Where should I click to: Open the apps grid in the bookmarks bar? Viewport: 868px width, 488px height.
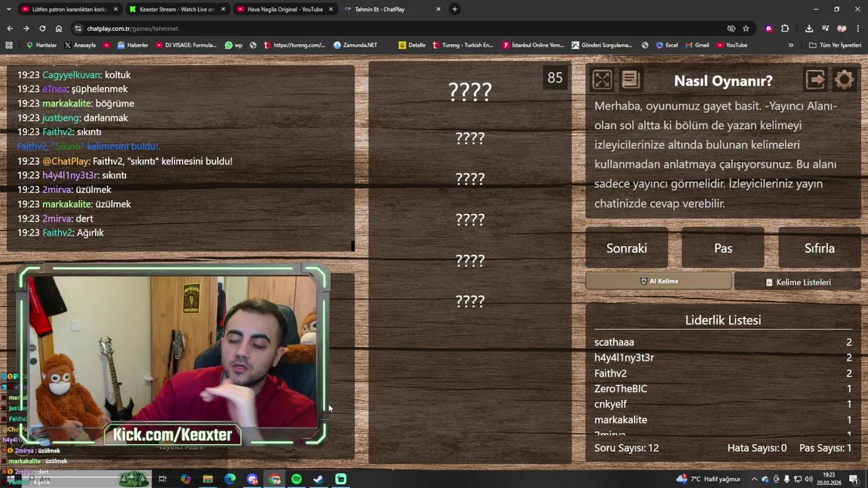(x=9, y=45)
